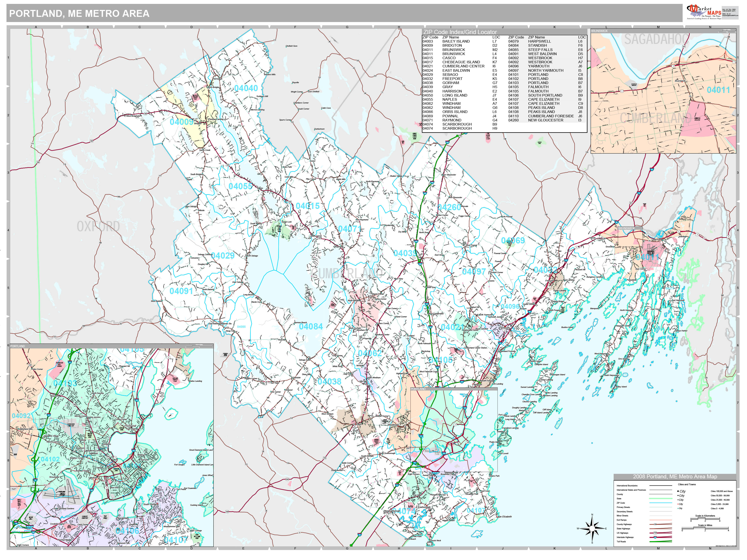Select the red city dot for Cities 5,000-24,999

[678, 504]
